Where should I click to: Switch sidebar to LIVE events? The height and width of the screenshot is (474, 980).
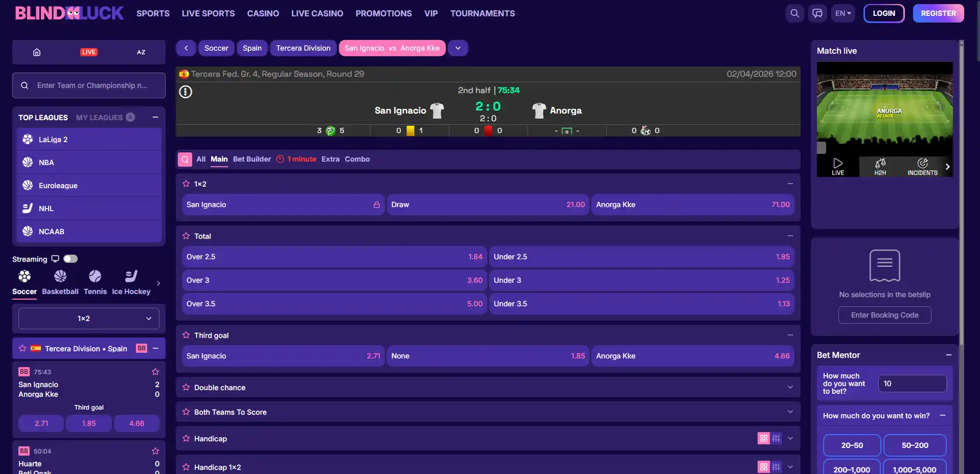tap(89, 52)
